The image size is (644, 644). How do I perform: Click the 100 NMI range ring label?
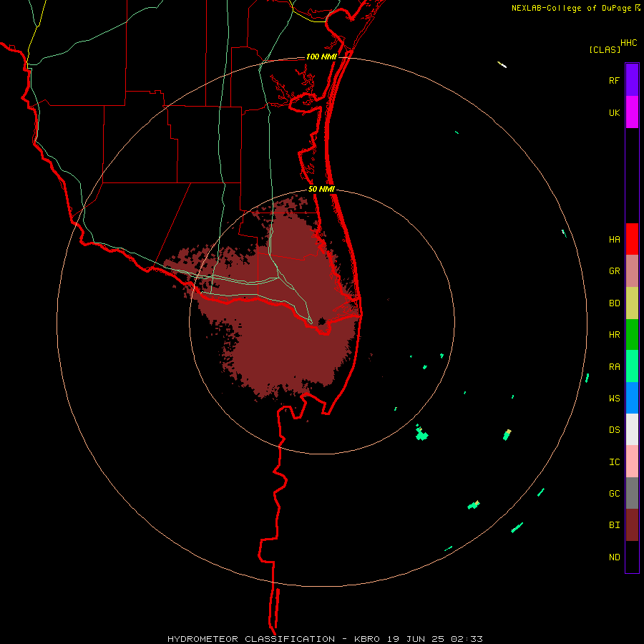[x=321, y=57]
